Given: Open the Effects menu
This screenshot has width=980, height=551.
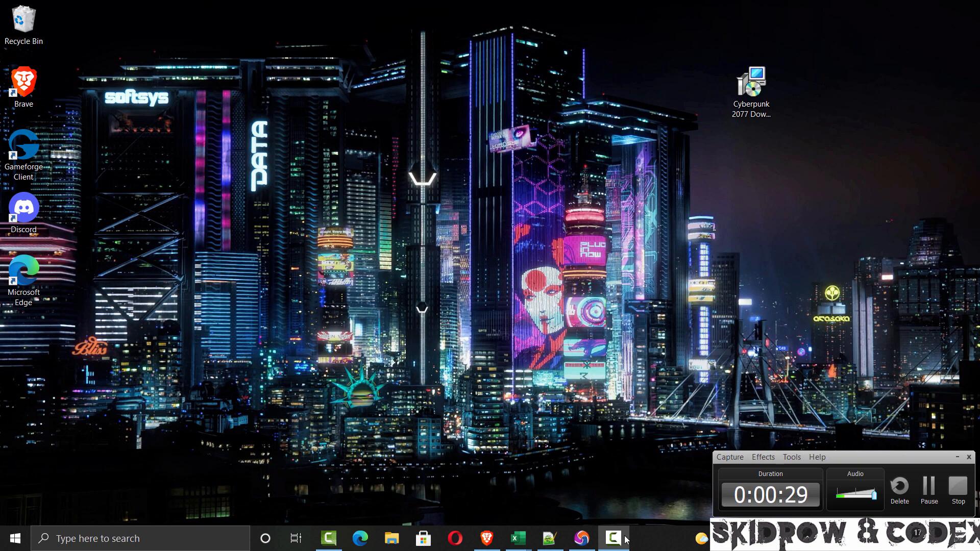Looking at the screenshot, I should [763, 457].
